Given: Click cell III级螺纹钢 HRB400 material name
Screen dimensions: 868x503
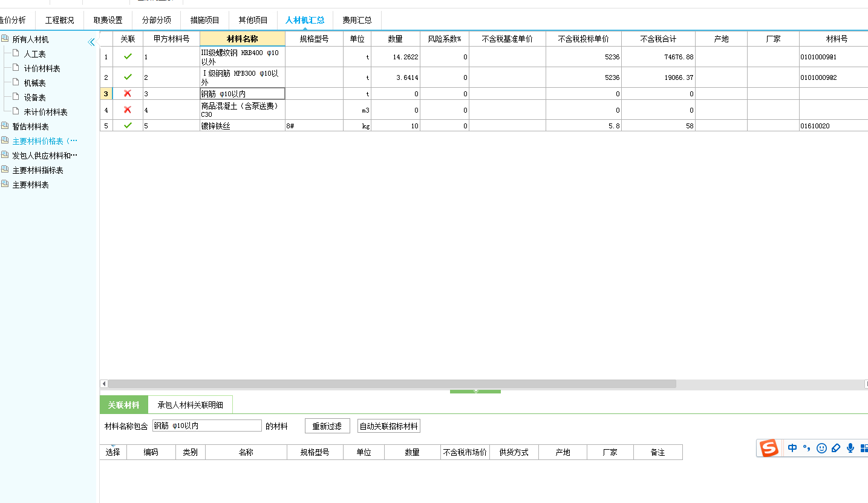Looking at the screenshot, I should coord(242,57).
